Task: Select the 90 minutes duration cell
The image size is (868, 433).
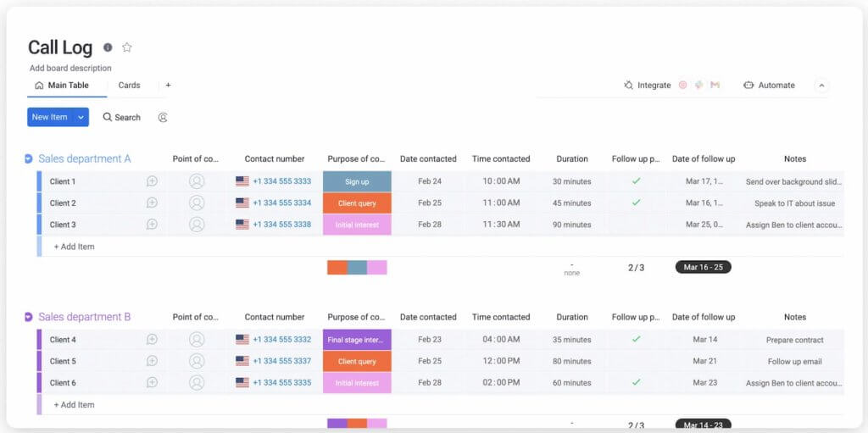Action: pyautogui.click(x=572, y=225)
